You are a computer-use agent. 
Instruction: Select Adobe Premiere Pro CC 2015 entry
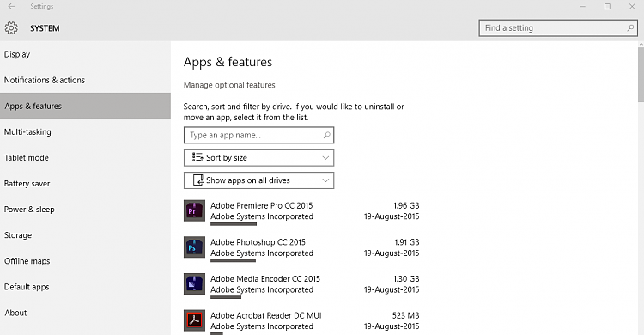pyautogui.click(x=301, y=213)
